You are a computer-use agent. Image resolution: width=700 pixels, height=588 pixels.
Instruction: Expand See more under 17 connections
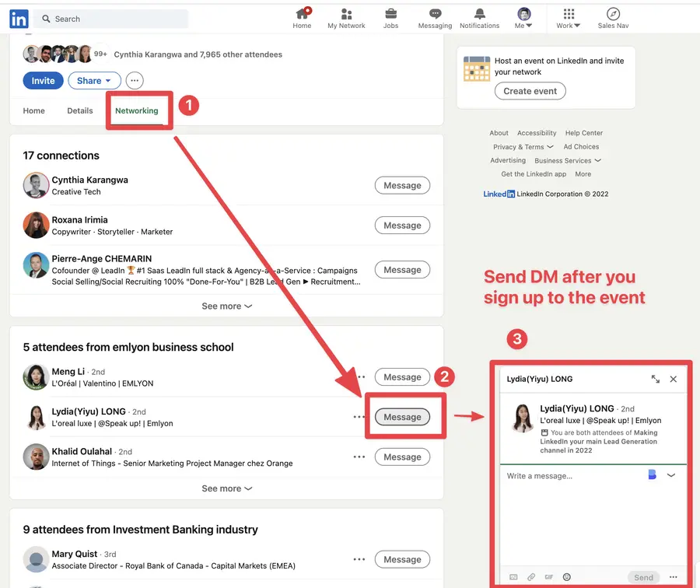[226, 306]
